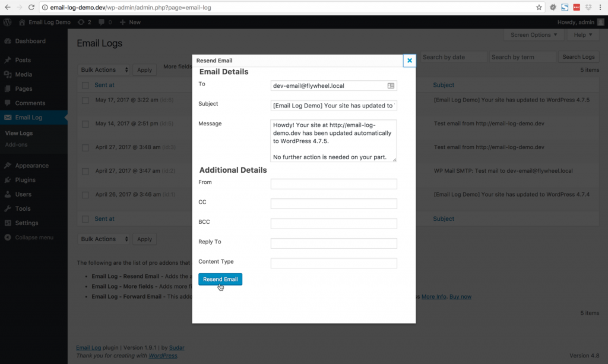Open Appearance in the sidebar
The height and width of the screenshot is (364, 608).
pyautogui.click(x=33, y=166)
